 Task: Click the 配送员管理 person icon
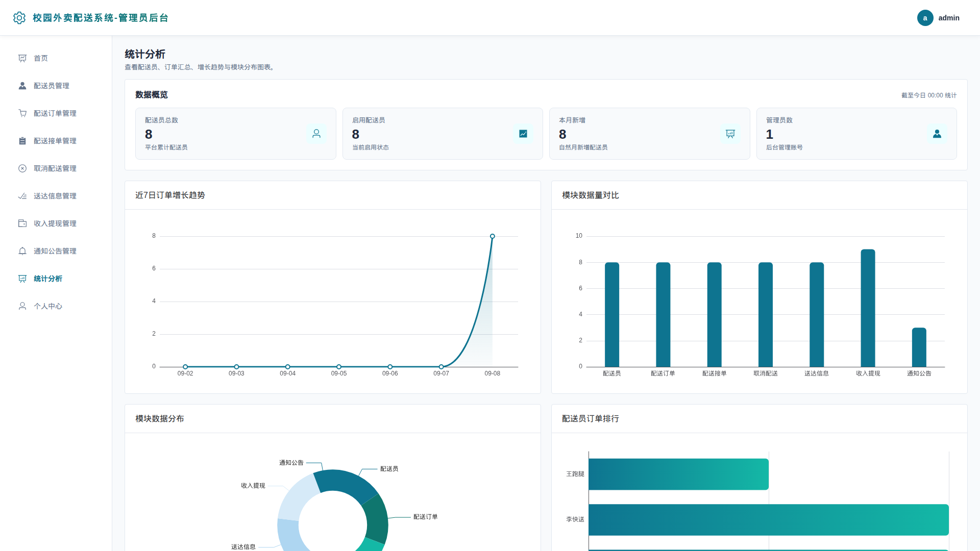[22, 86]
